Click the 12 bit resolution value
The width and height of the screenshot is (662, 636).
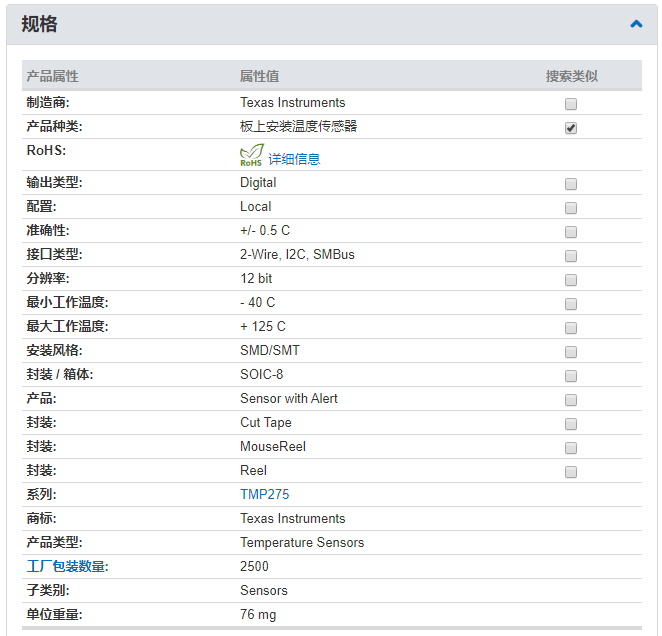256,278
